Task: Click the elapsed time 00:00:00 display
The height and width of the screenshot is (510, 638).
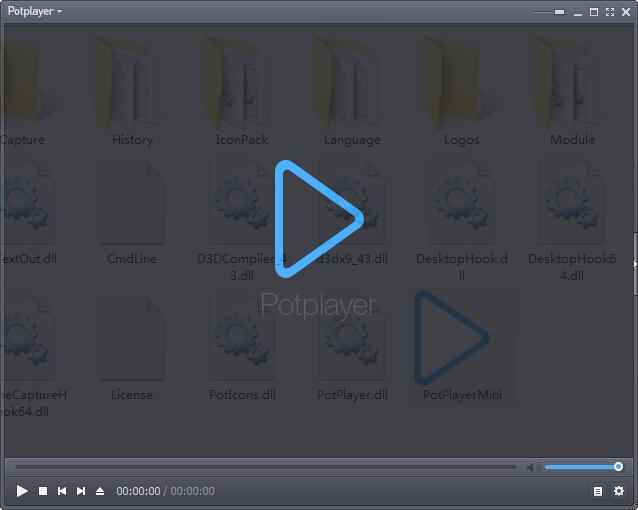Action: [x=138, y=491]
